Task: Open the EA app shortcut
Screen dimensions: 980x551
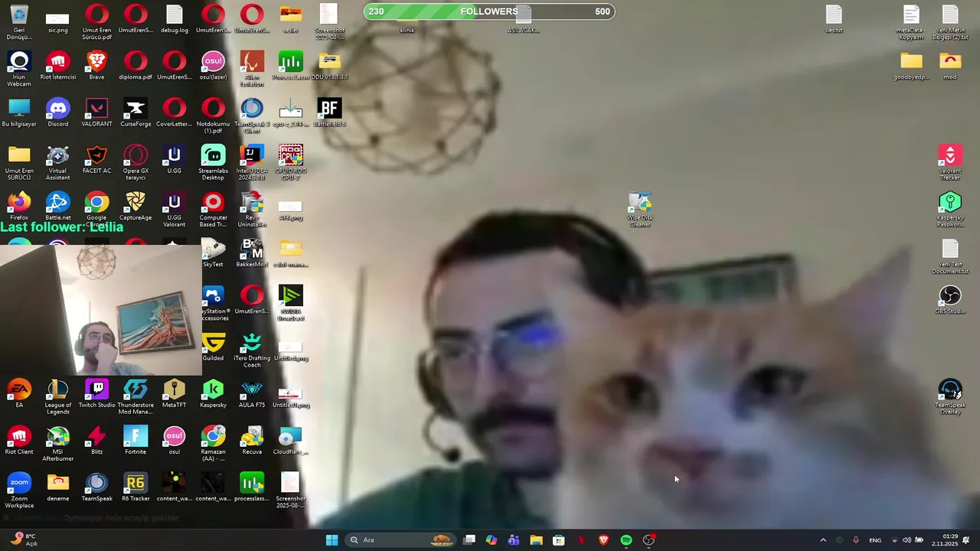Action: [19, 394]
